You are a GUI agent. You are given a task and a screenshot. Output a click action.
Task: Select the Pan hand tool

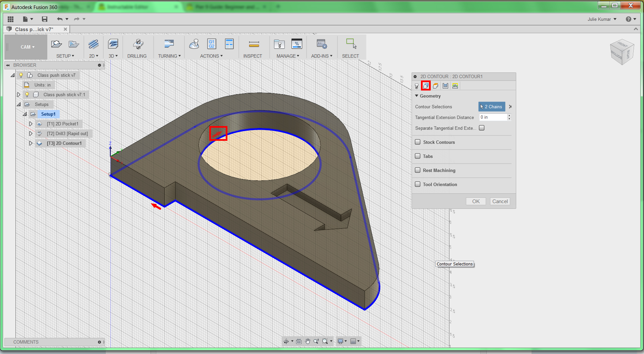308,341
